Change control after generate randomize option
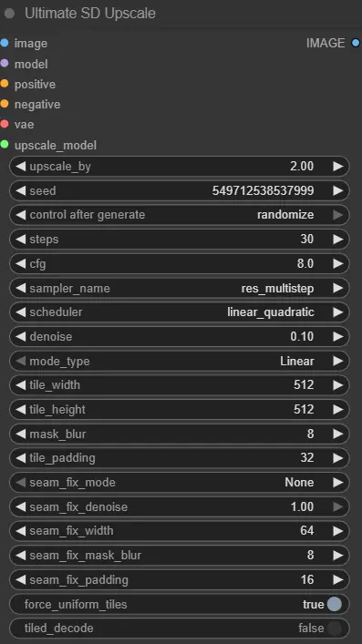The width and height of the screenshot is (362, 644). click(180, 215)
